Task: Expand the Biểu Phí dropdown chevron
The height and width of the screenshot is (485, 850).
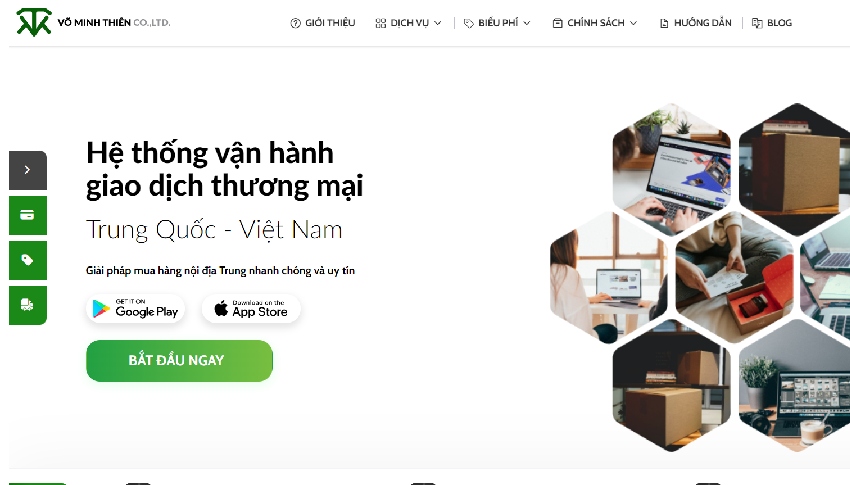Action: coord(526,23)
